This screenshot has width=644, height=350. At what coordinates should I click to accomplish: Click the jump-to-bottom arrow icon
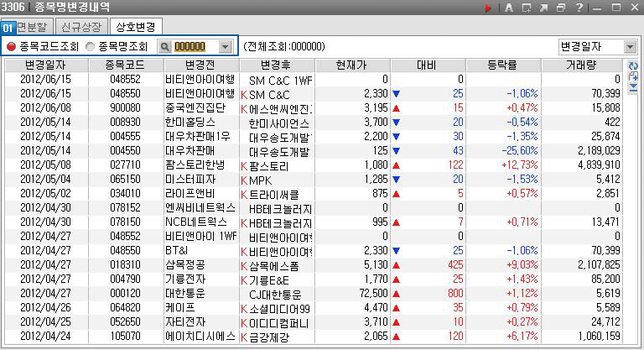tap(633, 86)
